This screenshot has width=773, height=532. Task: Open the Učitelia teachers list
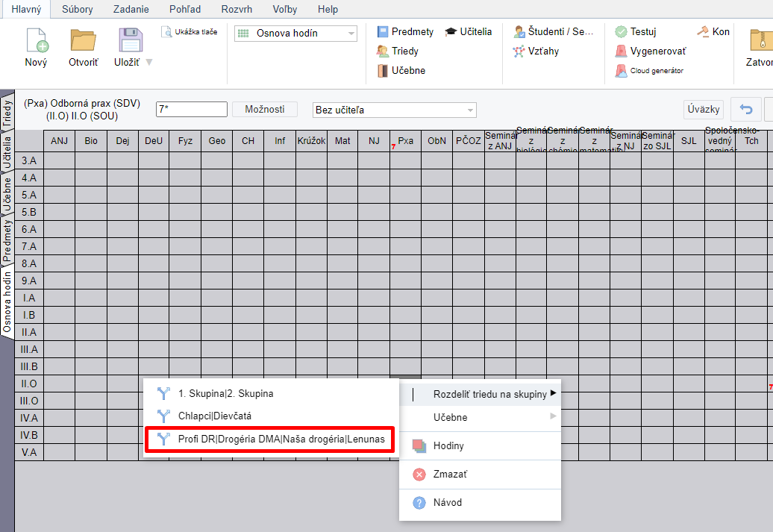click(x=469, y=31)
